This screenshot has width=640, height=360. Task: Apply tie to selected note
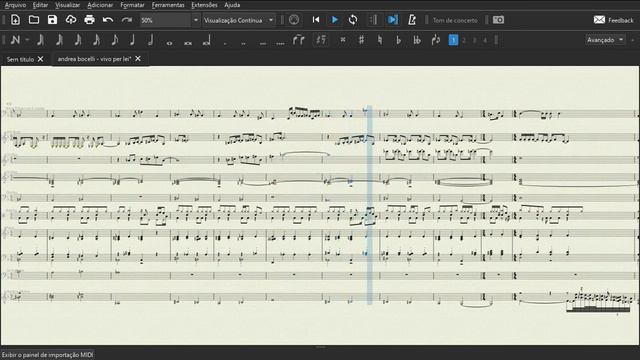point(298,40)
